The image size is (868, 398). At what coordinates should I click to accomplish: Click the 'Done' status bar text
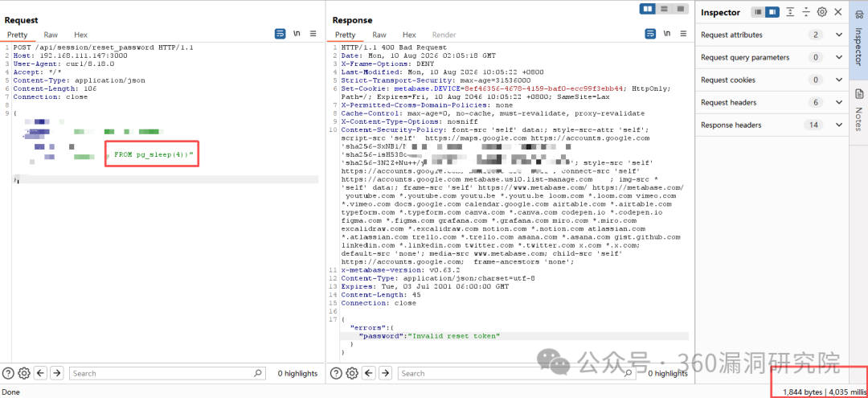10,392
